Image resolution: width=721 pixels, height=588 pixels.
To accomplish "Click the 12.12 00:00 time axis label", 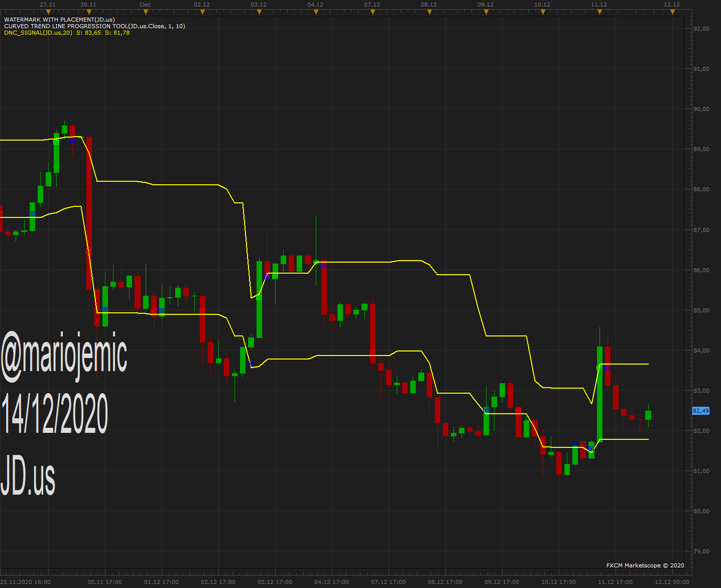I will click(672, 582).
